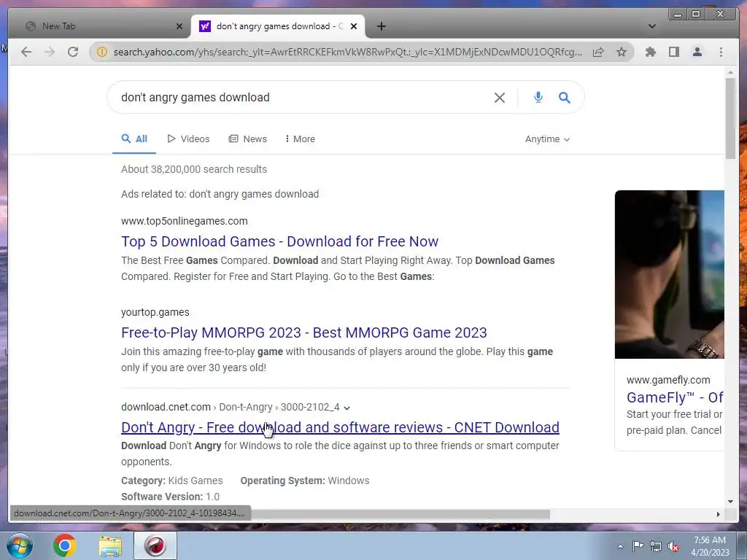Share this page icon in address bar
This screenshot has width=747, height=560.
(598, 52)
